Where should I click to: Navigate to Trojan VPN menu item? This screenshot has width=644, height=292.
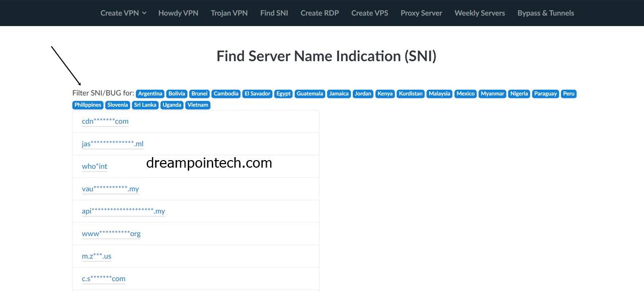tap(229, 13)
